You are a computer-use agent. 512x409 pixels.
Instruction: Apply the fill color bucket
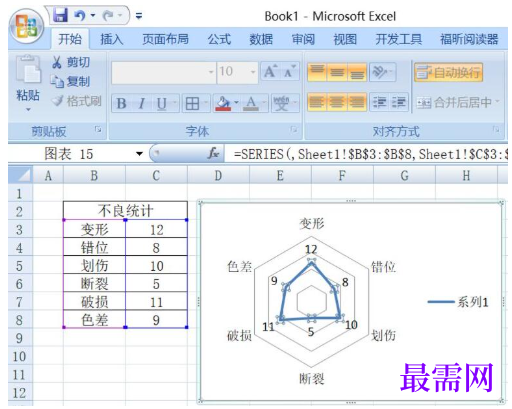[x=223, y=103]
